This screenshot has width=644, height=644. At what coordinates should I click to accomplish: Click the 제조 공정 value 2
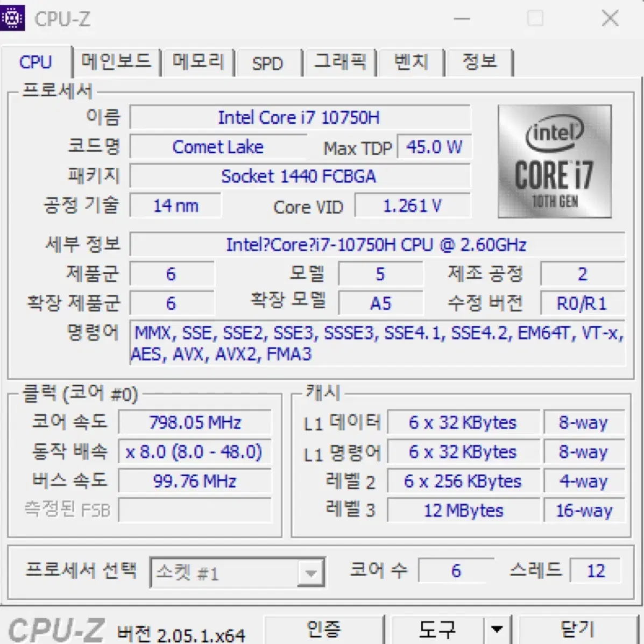[582, 274]
